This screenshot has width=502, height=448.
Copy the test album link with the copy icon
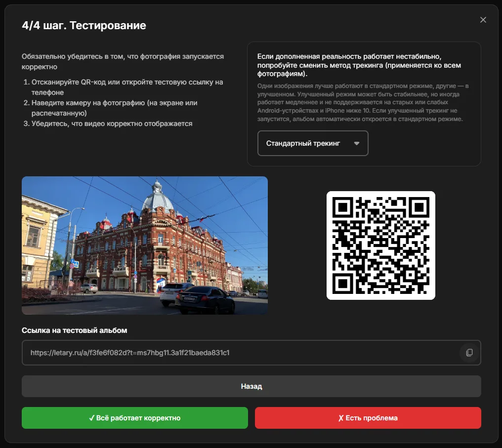[x=469, y=352]
